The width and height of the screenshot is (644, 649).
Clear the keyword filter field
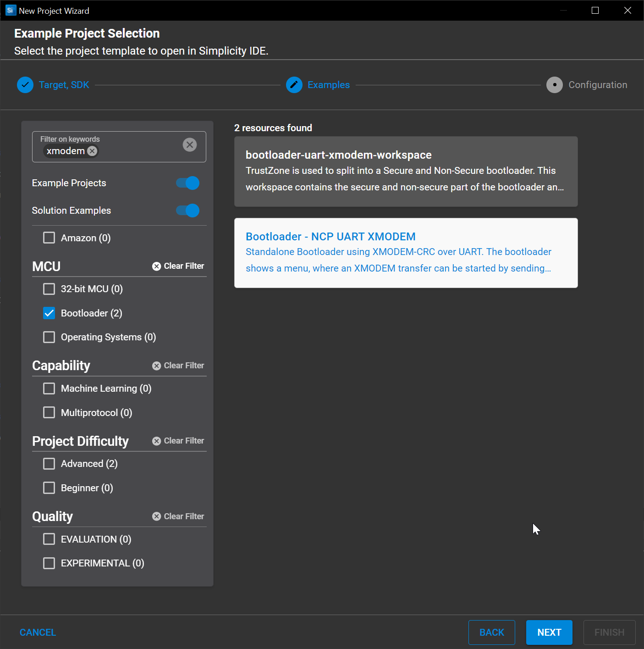click(190, 145)
